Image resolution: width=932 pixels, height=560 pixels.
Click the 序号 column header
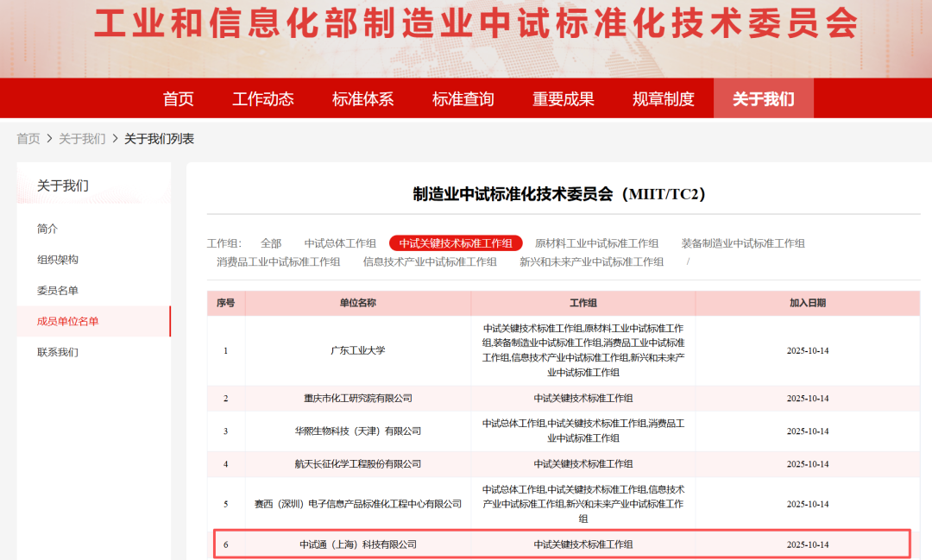coord(226,303)
